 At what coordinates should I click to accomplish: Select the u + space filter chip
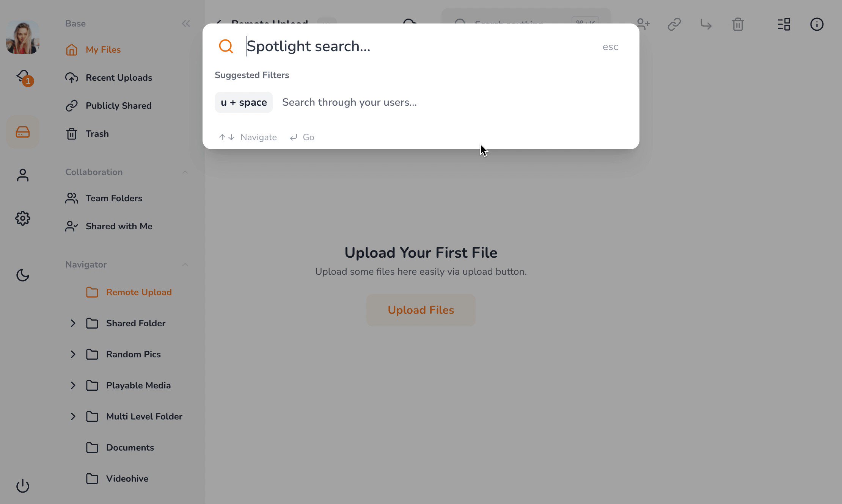pyautogui.click(x=243, y=102)
